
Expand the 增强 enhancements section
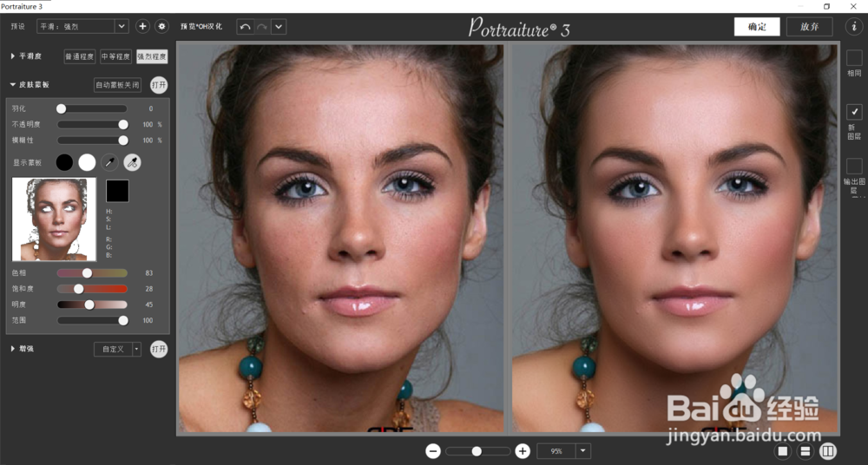tap(13, 349)
